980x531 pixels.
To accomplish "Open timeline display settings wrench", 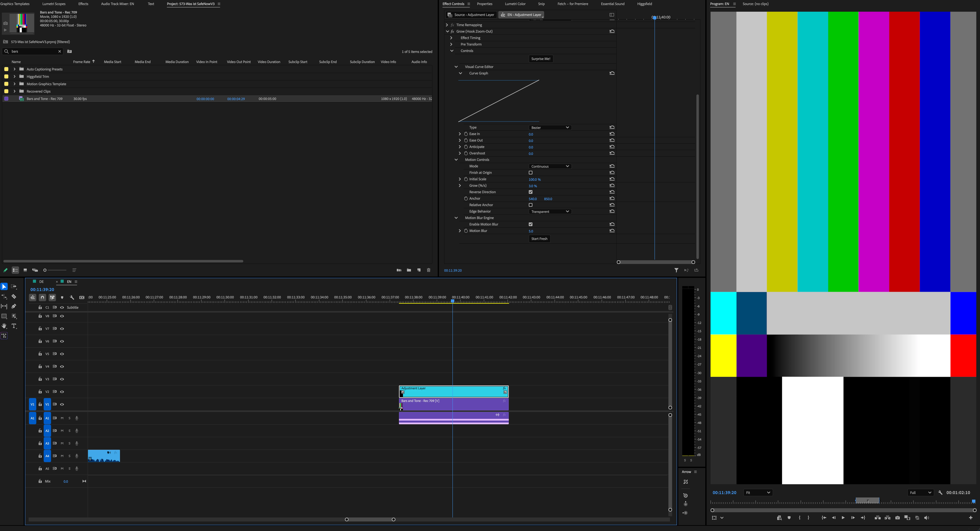I will (x=72, y=297).
